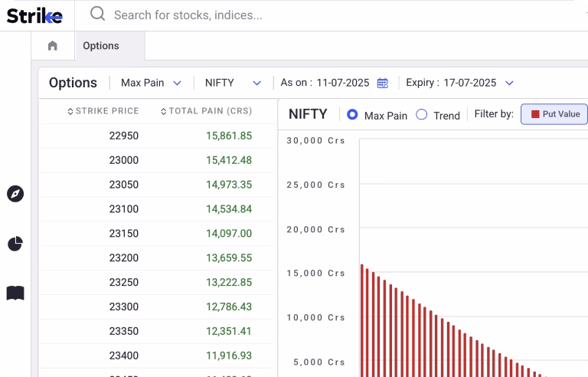Select the Max Pain radio button

click(353, 115)
